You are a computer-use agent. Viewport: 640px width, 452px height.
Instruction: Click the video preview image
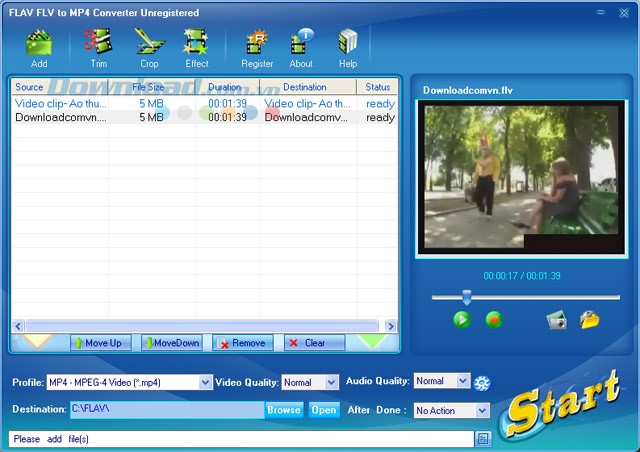(521, 177)
